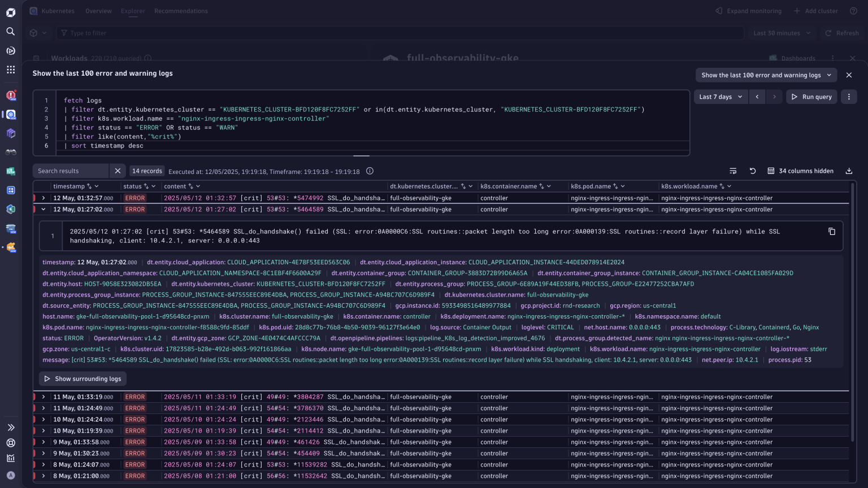
Task: Sort by the k8s.pod.name column
Action: (x=615, y=186)
